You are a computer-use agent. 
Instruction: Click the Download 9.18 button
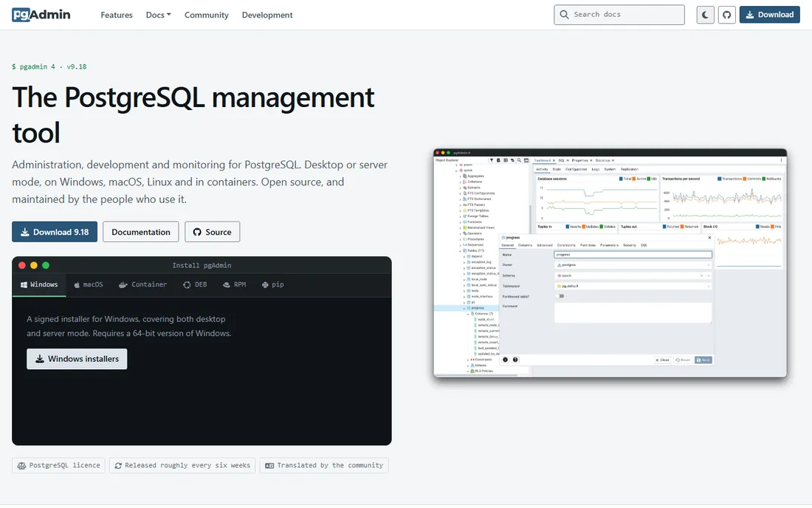(x=55, y=232)
